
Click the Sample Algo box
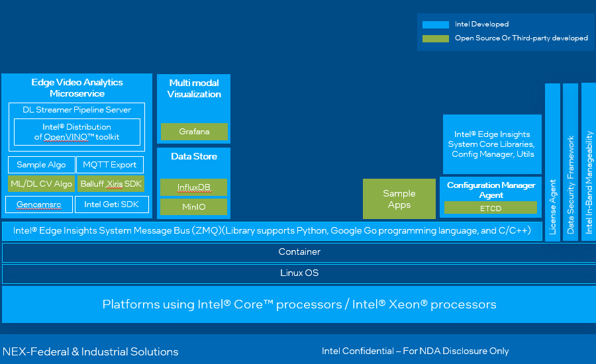pyautogui.click(x=41, y=165)
